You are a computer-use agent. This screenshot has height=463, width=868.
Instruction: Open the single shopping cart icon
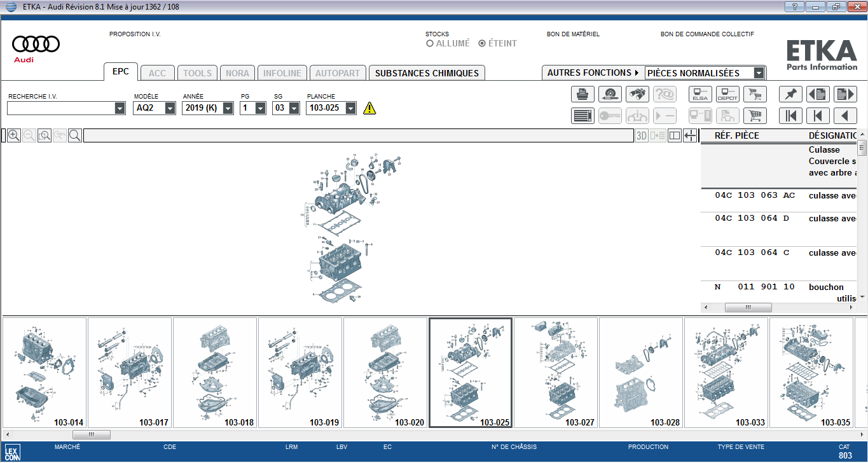tap(755, 116)
